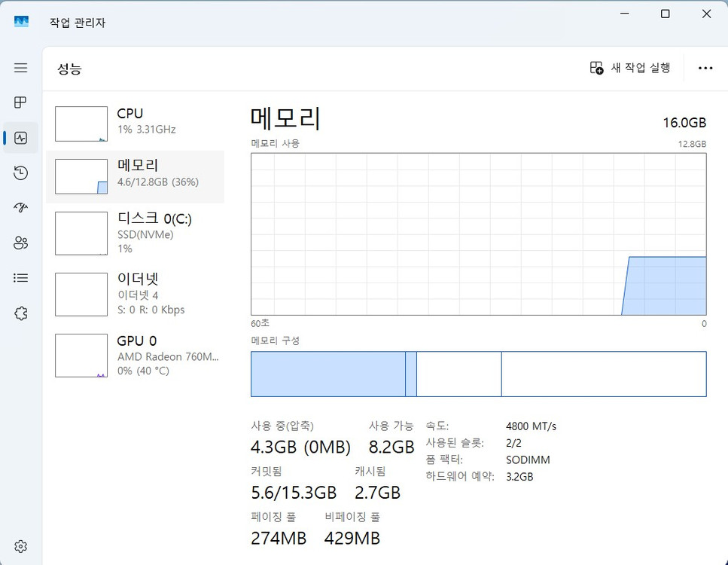
Task: Open the Details view in the sidebar
Action: 20,277
